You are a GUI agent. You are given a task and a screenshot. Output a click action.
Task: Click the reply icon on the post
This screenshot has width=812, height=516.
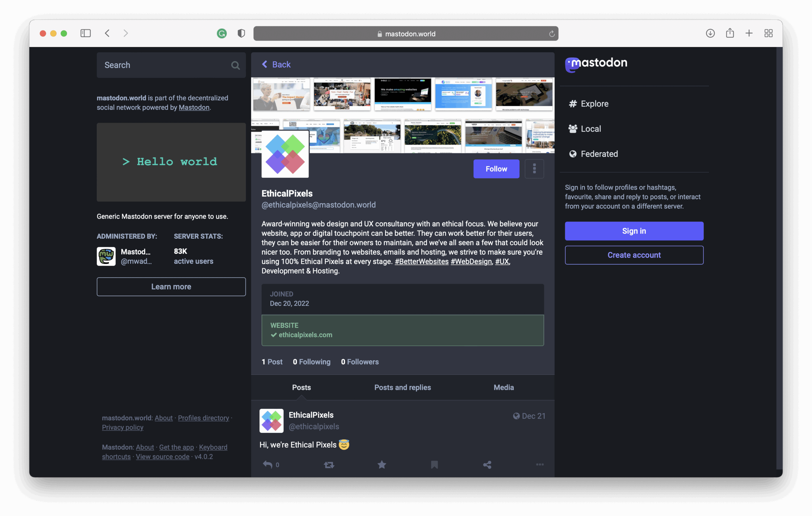[267, 464]
